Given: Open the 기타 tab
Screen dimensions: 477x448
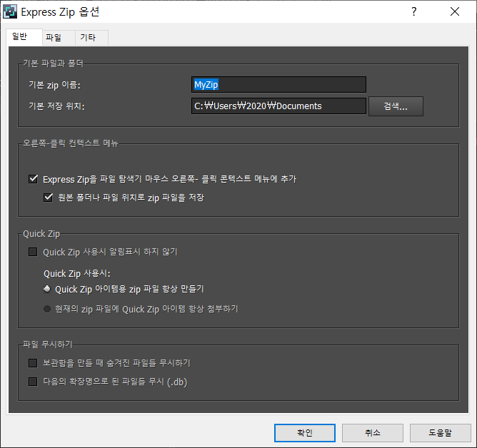Looking at the screenshot, I should coord(91,38).
